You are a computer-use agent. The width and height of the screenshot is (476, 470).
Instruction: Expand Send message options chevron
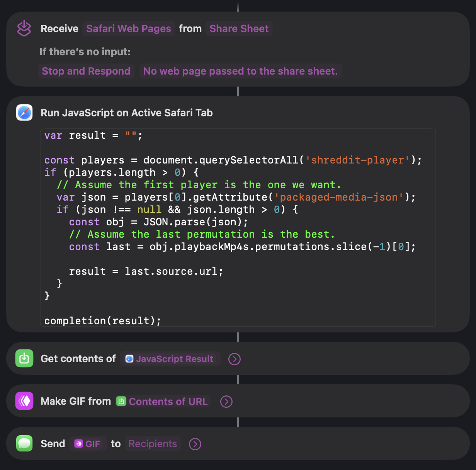pyautogui.click(x=195, y=444)
